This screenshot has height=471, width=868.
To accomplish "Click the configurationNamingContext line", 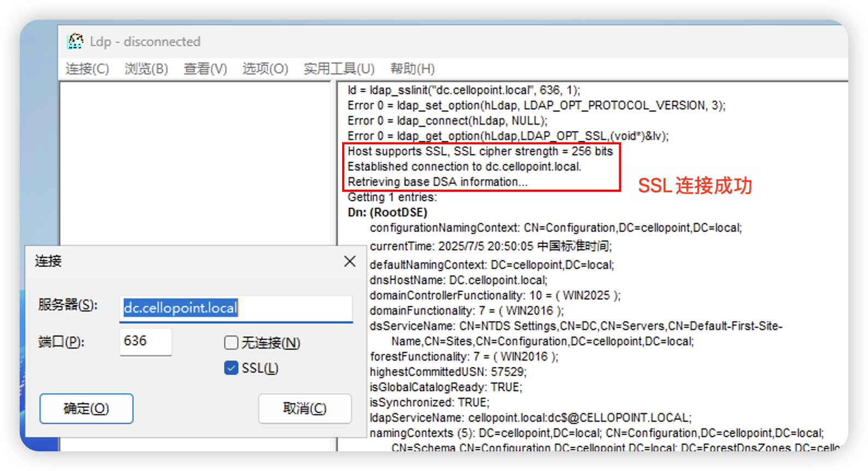I will click(x=556, y=228).
